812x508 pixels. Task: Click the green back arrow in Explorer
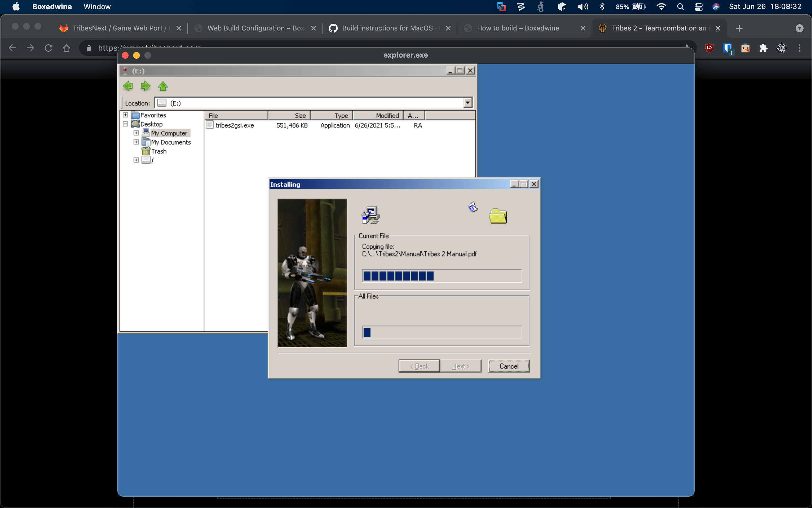(128, 86)
